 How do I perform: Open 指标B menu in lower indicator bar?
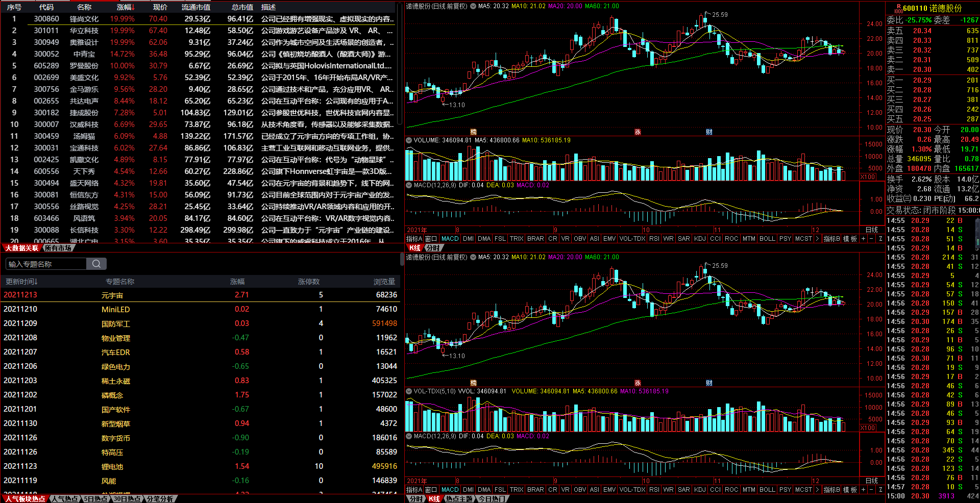[831, 490]
